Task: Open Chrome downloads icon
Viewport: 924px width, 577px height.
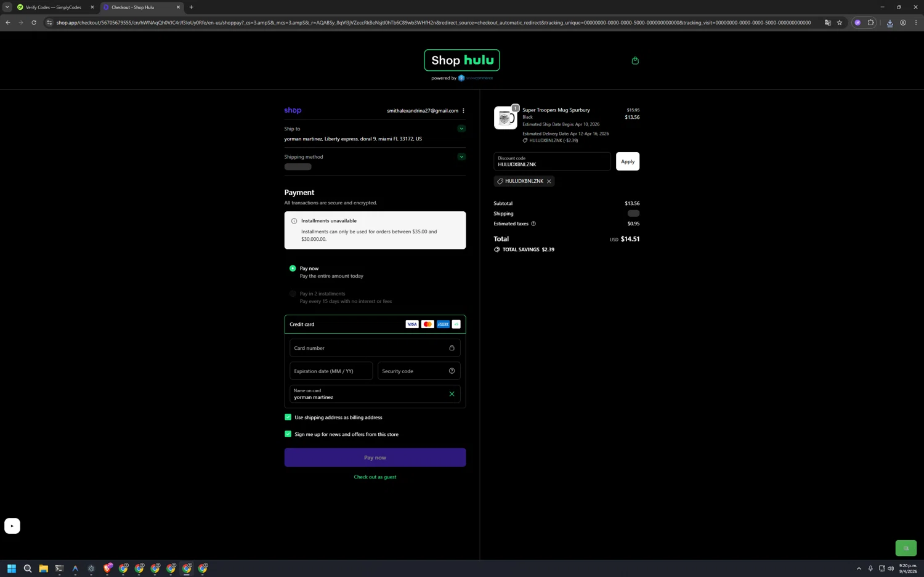Action: point(890,23)
